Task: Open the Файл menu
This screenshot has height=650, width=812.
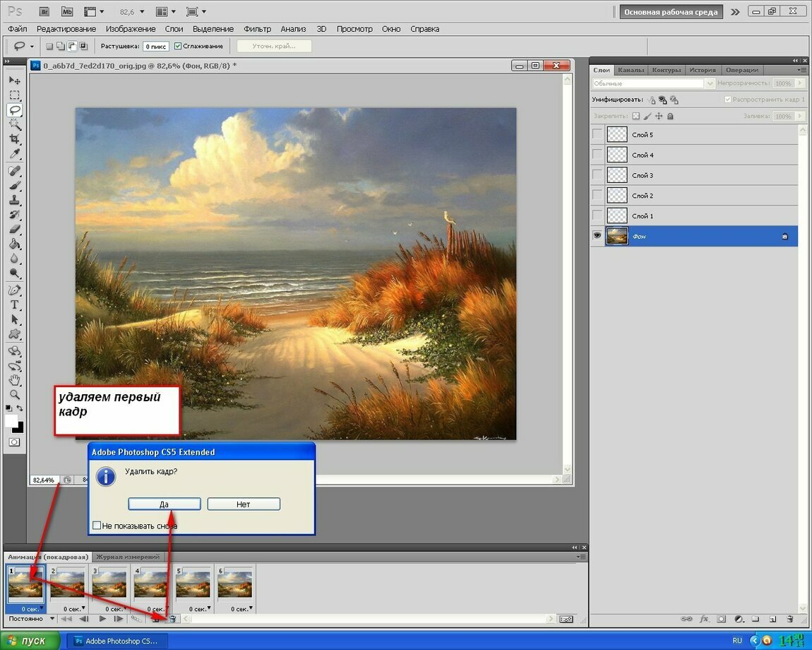Action: click(x=18, y=29)
